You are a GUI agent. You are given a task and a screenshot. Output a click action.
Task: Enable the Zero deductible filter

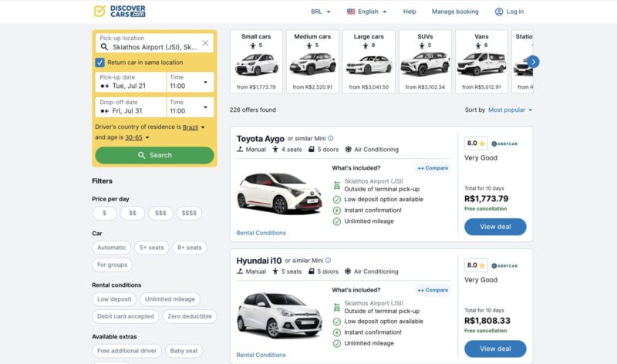pos(190,316)
